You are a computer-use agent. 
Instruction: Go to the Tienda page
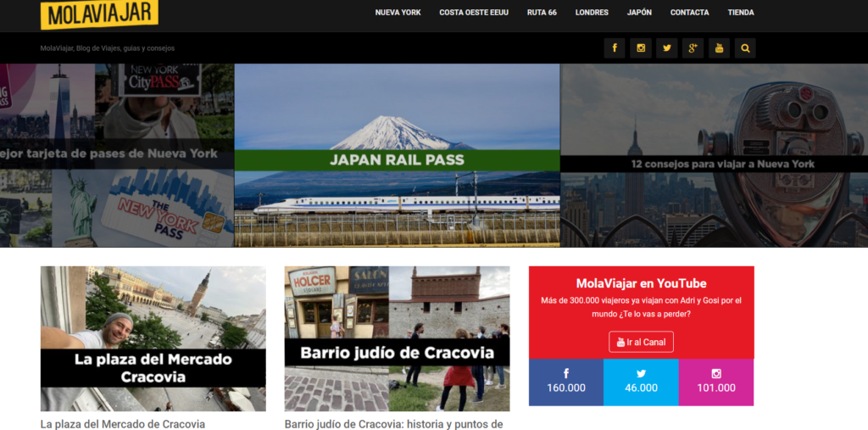pyautogui.click(x=741, y=12)
